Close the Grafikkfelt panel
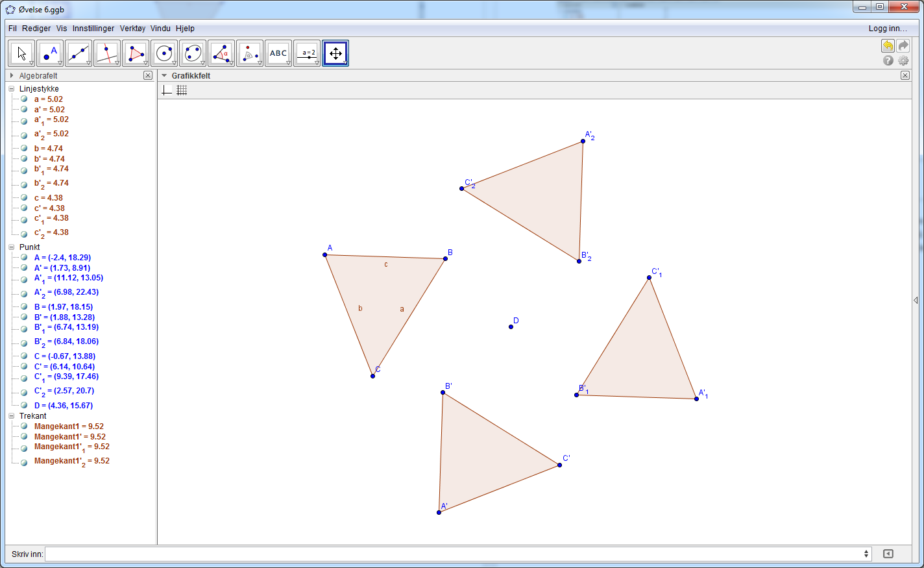 coord(905,75)
